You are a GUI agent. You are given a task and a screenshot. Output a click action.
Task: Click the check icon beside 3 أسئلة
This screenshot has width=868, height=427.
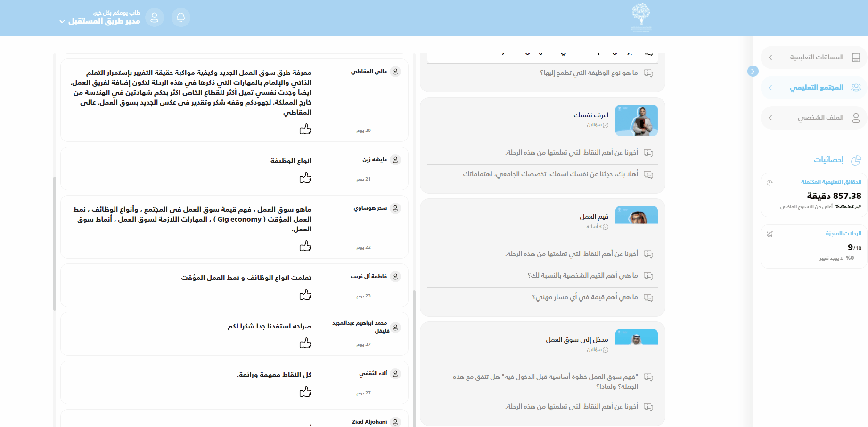pyautogui.click(x=606, y=227)
